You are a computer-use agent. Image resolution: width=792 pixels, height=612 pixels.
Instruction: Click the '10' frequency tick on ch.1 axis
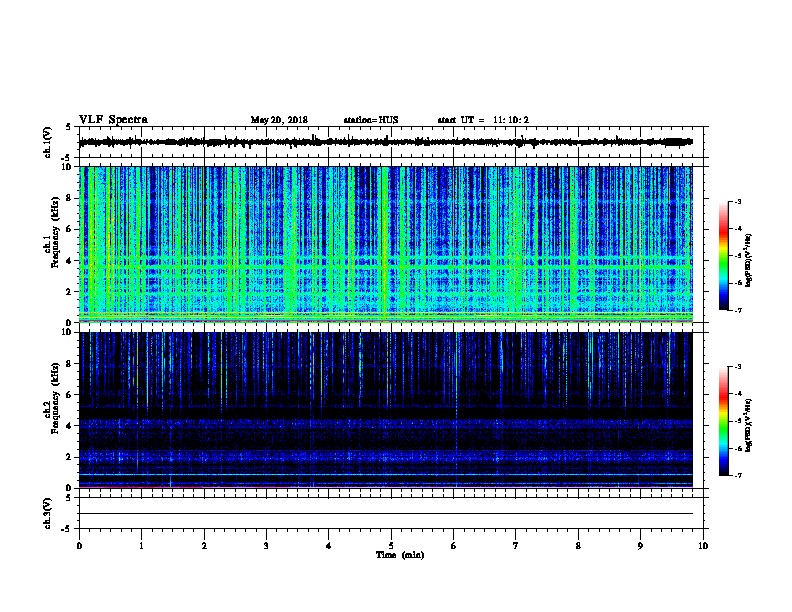68,167
